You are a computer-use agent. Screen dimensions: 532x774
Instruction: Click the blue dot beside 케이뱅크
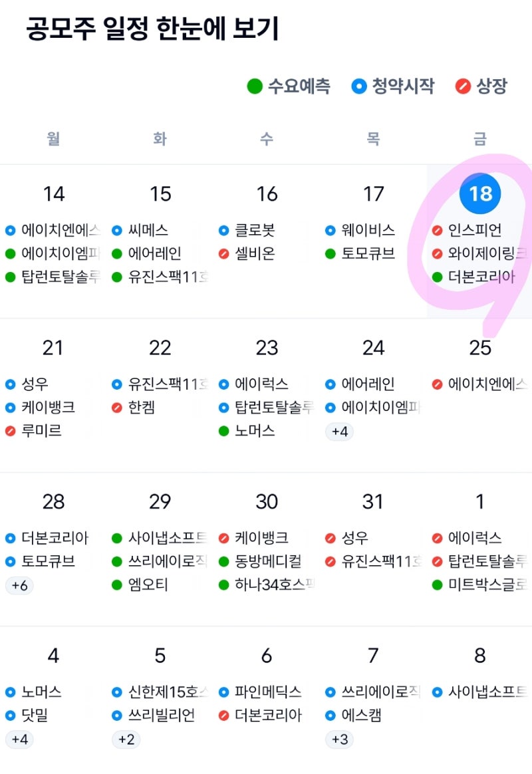tap(10, 407)
